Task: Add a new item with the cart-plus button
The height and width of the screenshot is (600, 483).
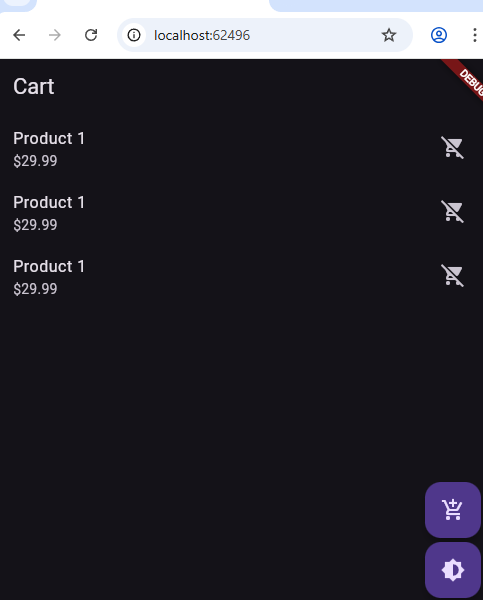Action: (x=453, y=510)
